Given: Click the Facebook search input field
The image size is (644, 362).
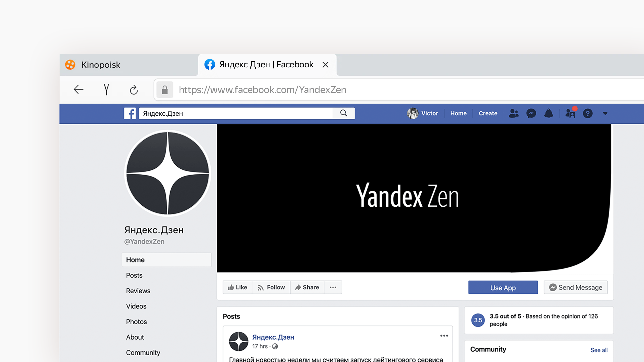Looking at the screenshot, I should 235,113.
